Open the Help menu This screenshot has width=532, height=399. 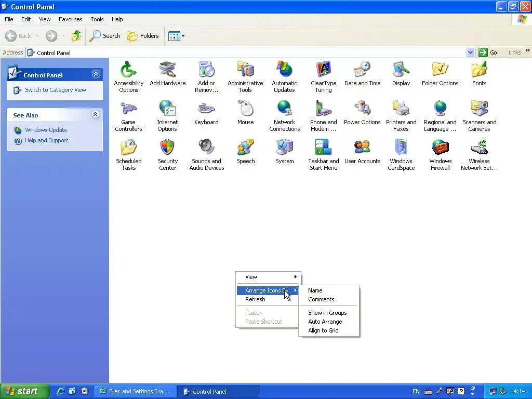[x=117, y=19]
